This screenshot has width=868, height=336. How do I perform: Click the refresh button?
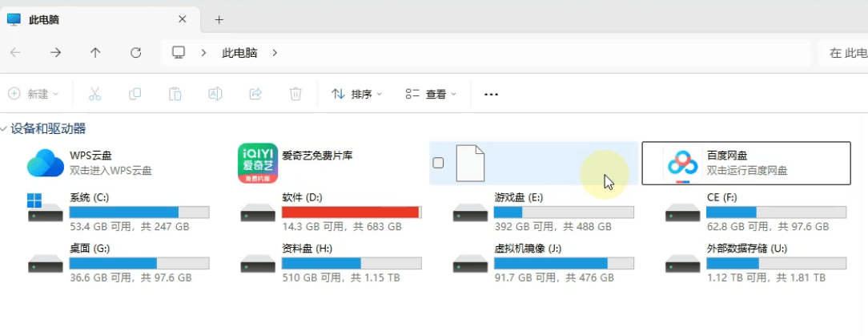pos(135,53)
